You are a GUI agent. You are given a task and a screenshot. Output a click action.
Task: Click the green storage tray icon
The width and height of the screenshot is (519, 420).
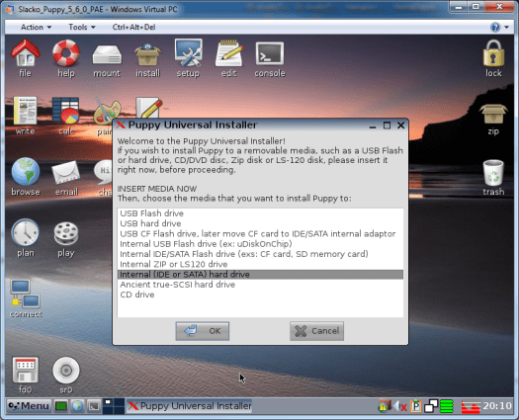pyautogui.click(x=447, y=406)
